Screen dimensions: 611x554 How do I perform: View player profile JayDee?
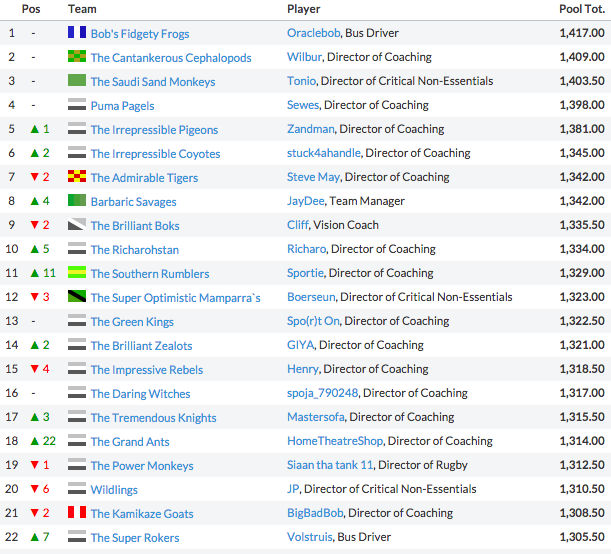(306, 201)
